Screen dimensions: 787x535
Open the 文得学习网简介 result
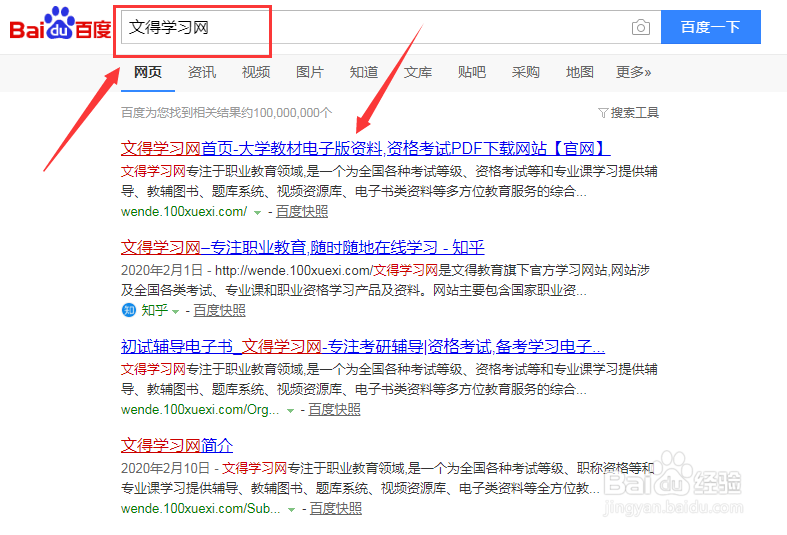pyautogui.click(x=177, y=445)
